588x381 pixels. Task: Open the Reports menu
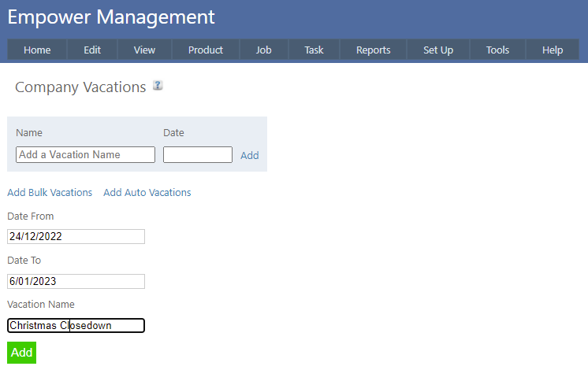tap(373, 50)
